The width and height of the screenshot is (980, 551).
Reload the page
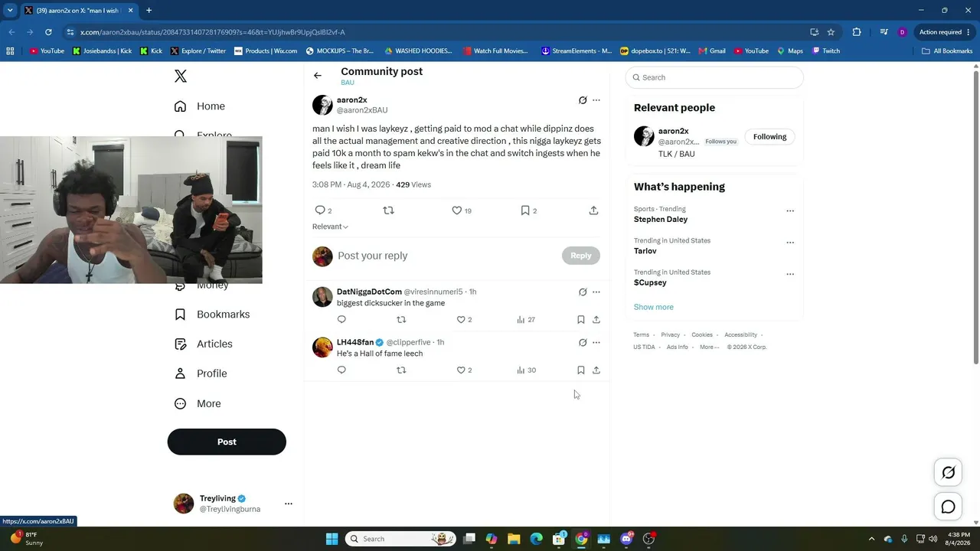click(48, 32)
